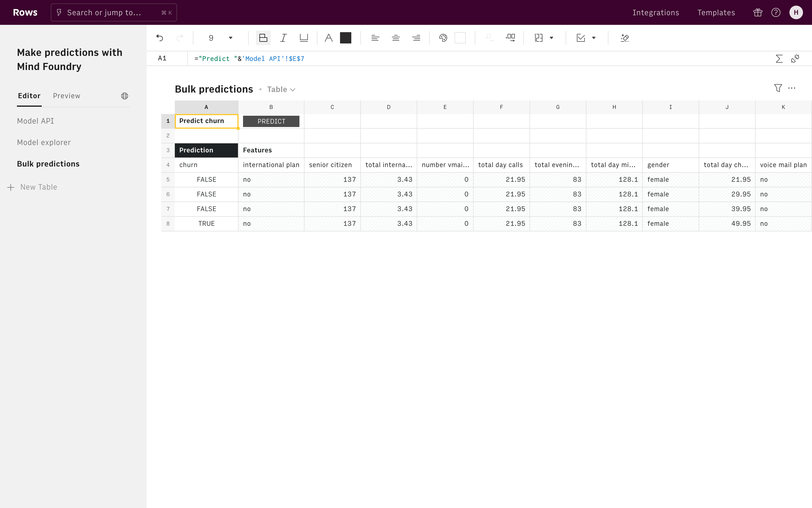Open the text color A icon
This screenshot has width=812, height=508.
pos(329,38)
